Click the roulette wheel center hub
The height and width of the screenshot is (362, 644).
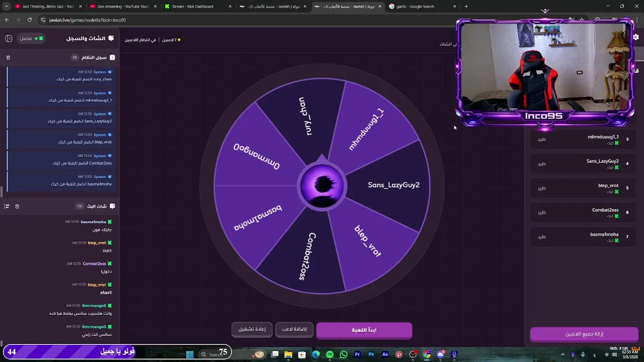(322, 186)
